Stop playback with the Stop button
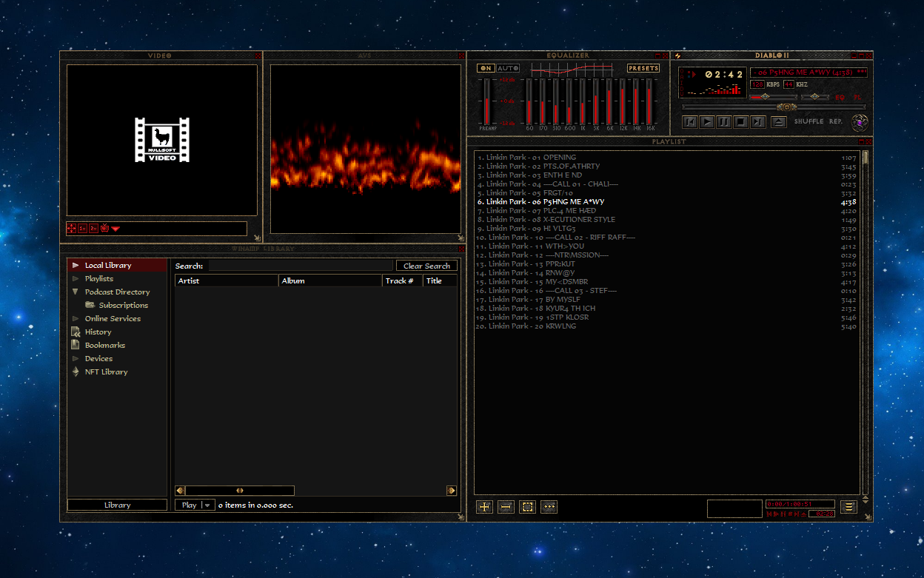The width and height of the screenshot is (924, 578). [x=741, y=122]
